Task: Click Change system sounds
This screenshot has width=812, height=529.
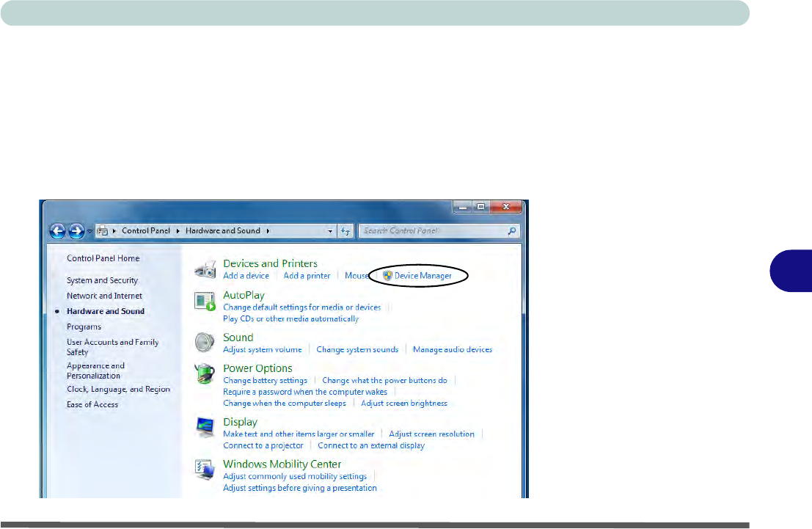Action: [x=357, y=350]
